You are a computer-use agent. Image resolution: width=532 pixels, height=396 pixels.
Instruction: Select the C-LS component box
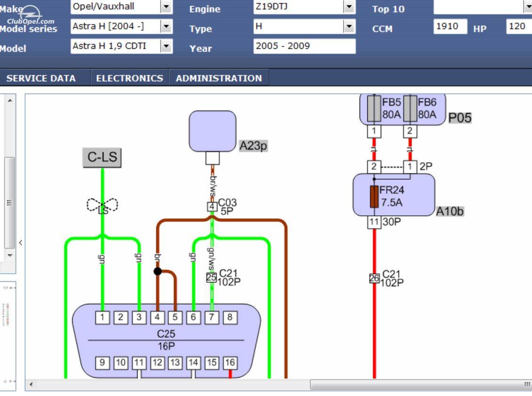pyautogui.click(x=102, y=158)
